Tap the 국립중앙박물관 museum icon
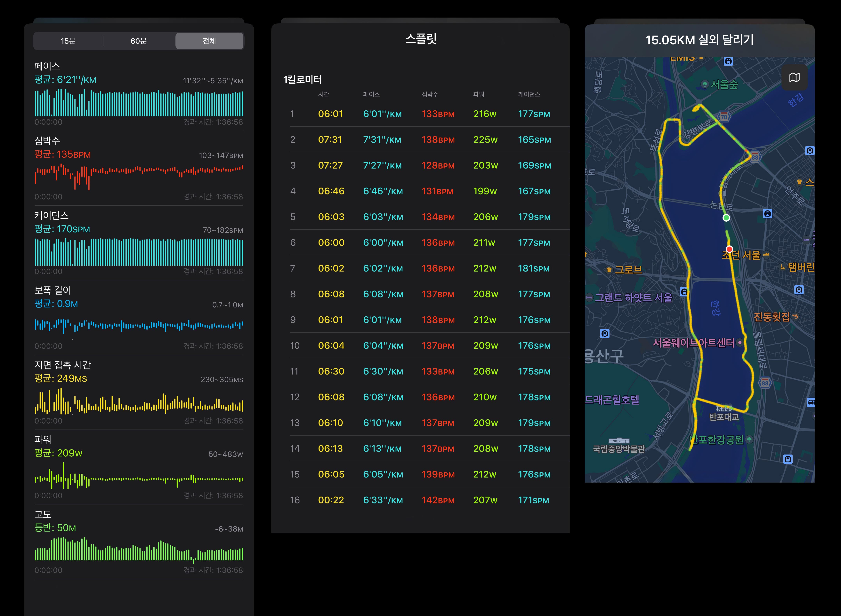 click(619, 441)
